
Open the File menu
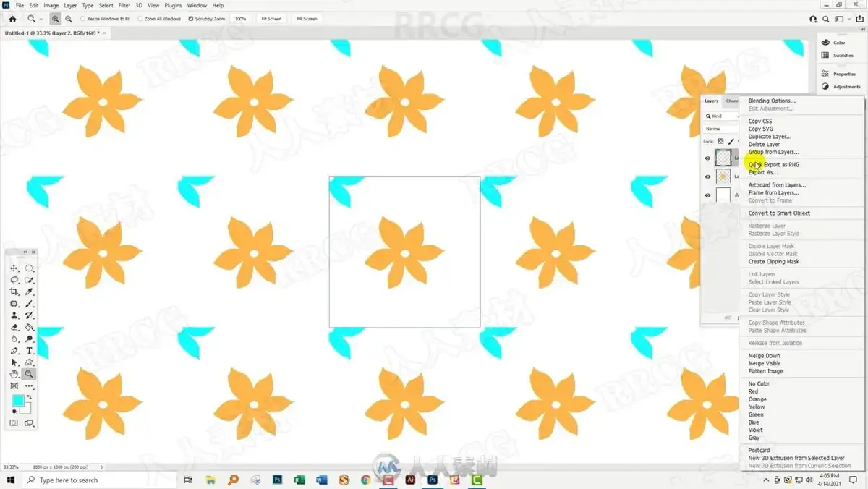20,5
